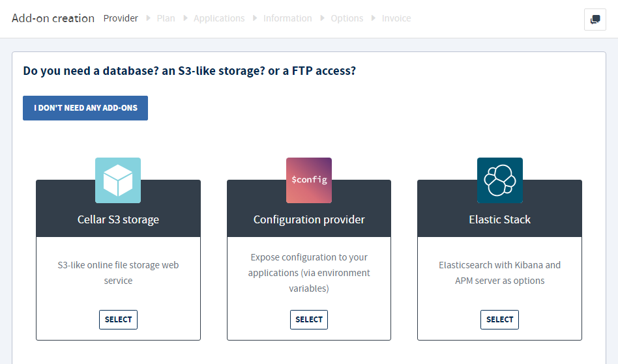Go to the Provider step
Image resolution: width=618 pixels, height=364 pixels.
121,18
